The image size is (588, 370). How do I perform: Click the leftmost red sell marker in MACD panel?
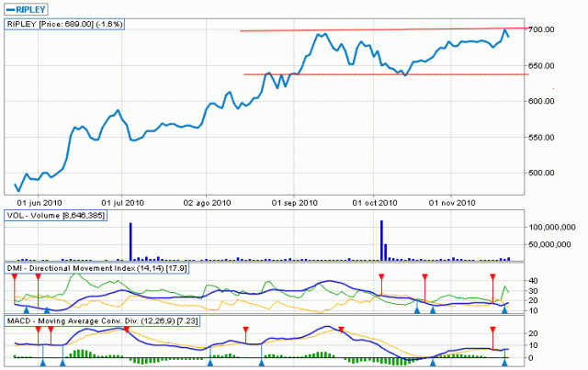pyautogui.click(x=38, y=330)
